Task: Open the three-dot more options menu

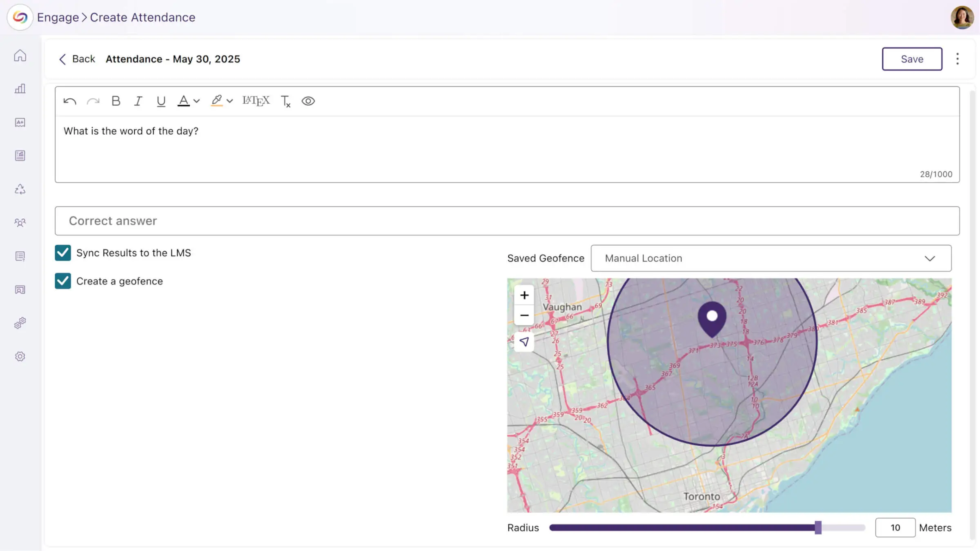Action: [958, 59]
